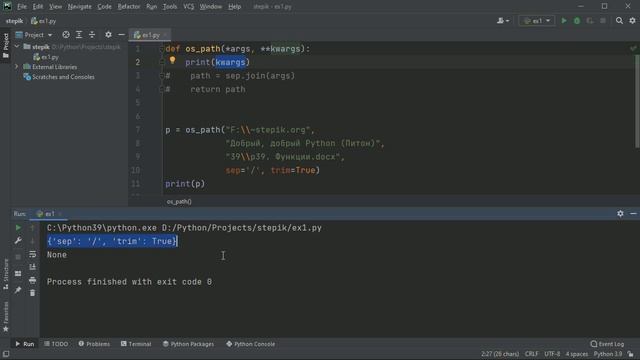Click ex1.py path link in console
This screenshot has height=360, width=640.
(242, 228)
